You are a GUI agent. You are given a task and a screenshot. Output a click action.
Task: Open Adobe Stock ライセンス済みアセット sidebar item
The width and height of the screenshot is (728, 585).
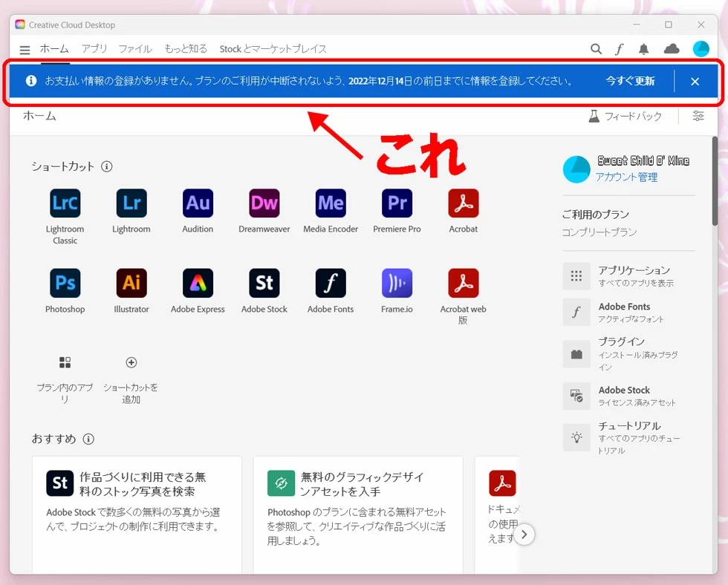coord(628,396)
